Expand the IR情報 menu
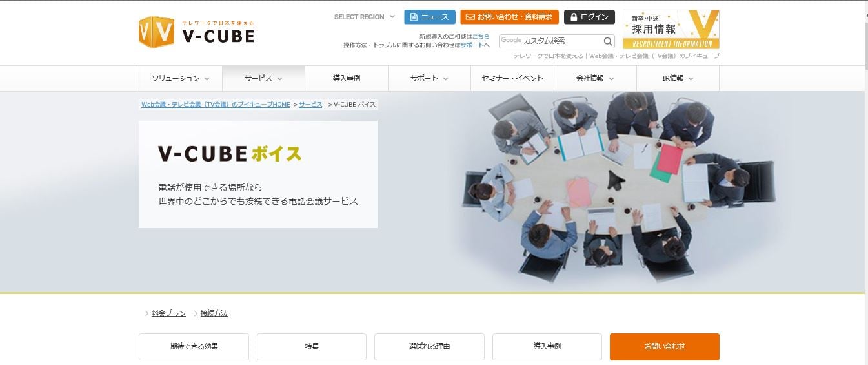This screenshot has width=868, height=365. [x=678, y=78]
